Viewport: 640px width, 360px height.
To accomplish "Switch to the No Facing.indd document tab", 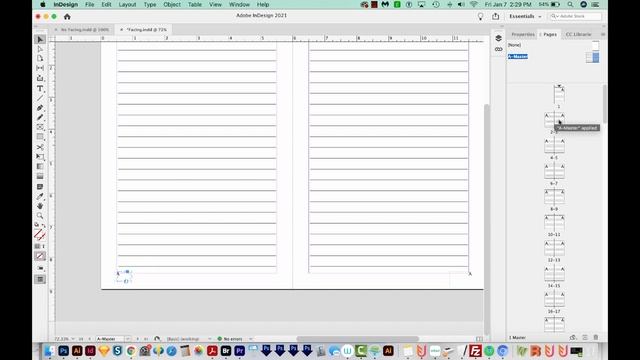I will (84, 29).
